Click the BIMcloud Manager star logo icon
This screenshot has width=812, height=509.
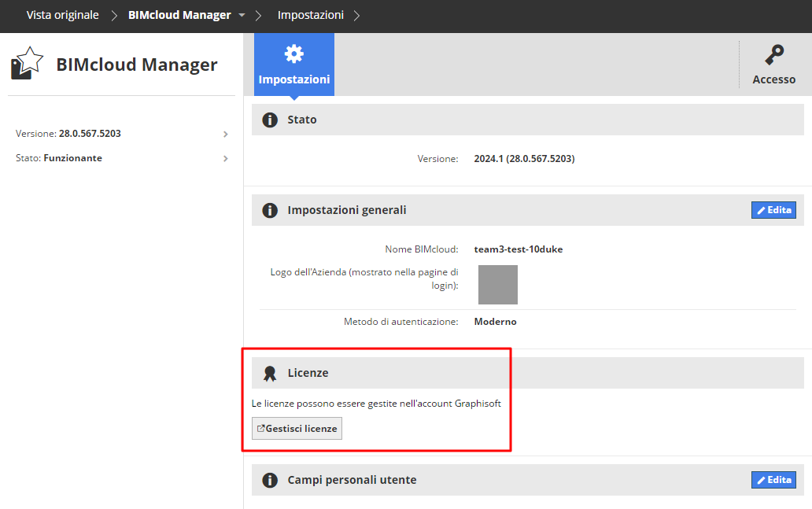[x=27, y=63]
